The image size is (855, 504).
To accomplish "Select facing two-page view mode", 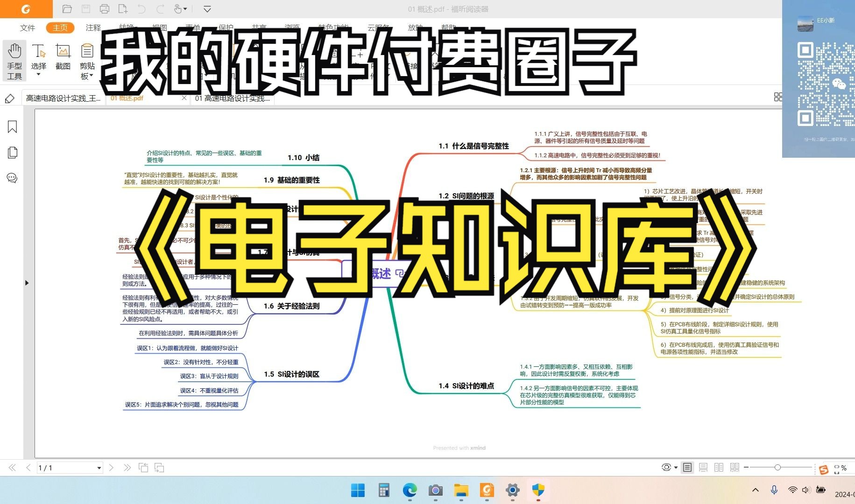I will click(x=719, y=467).
